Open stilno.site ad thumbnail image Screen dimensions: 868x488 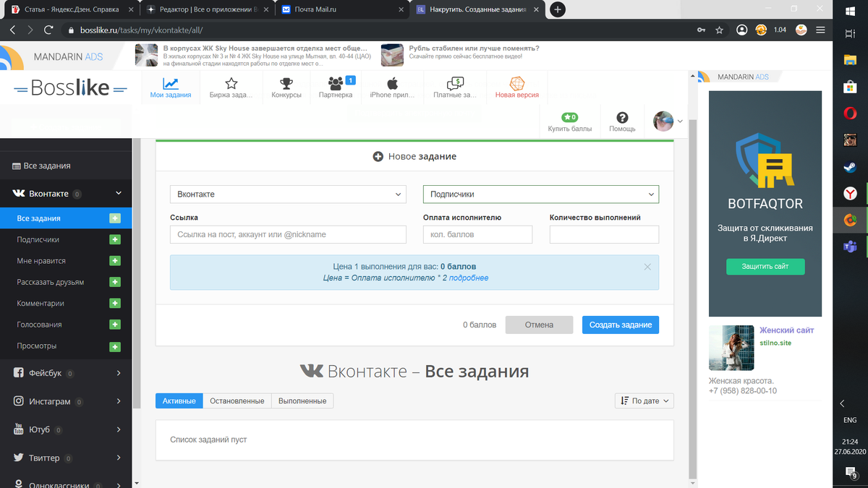pos(731,348)
